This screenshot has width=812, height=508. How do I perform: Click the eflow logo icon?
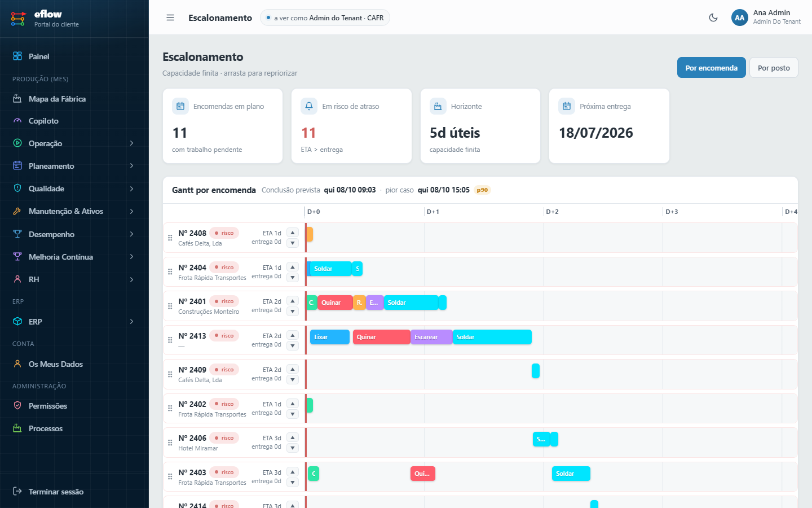(18, 19)
